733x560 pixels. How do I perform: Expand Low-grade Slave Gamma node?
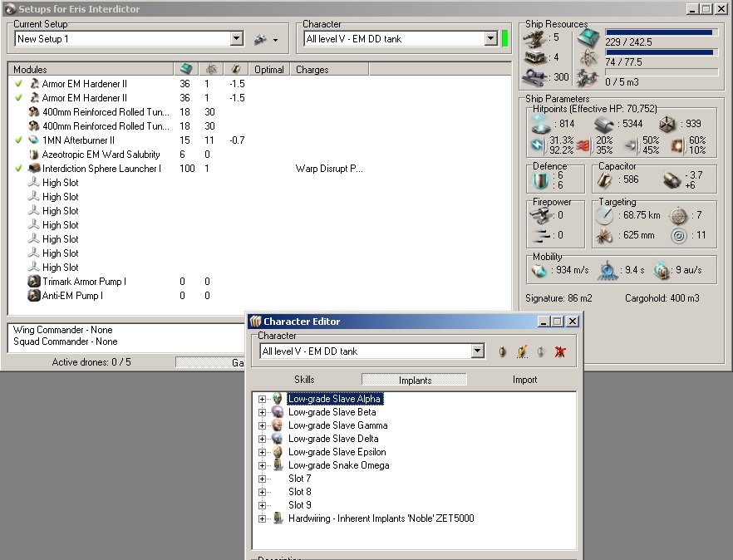[262, 425]
